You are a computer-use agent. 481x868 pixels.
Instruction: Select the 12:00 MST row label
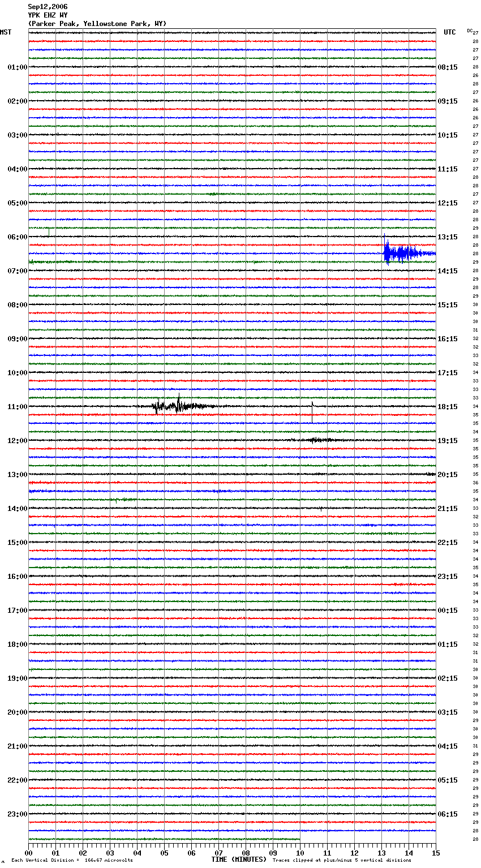click(18, 441)
